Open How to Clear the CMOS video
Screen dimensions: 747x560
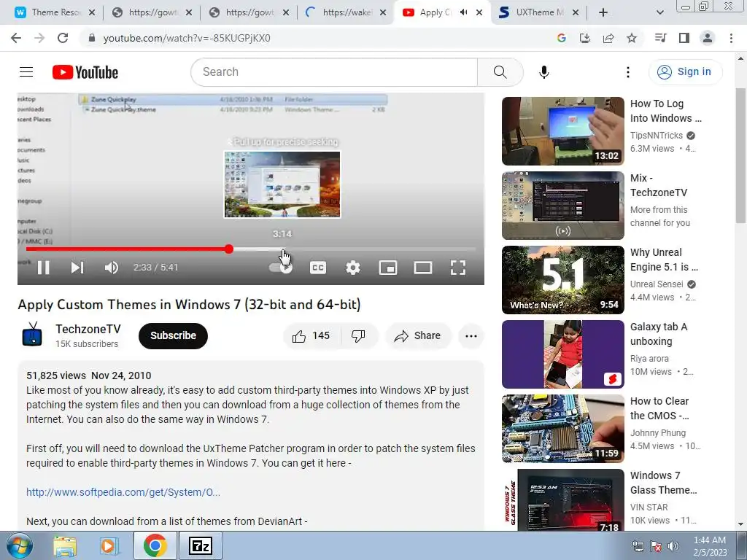(x=562, y=428)
